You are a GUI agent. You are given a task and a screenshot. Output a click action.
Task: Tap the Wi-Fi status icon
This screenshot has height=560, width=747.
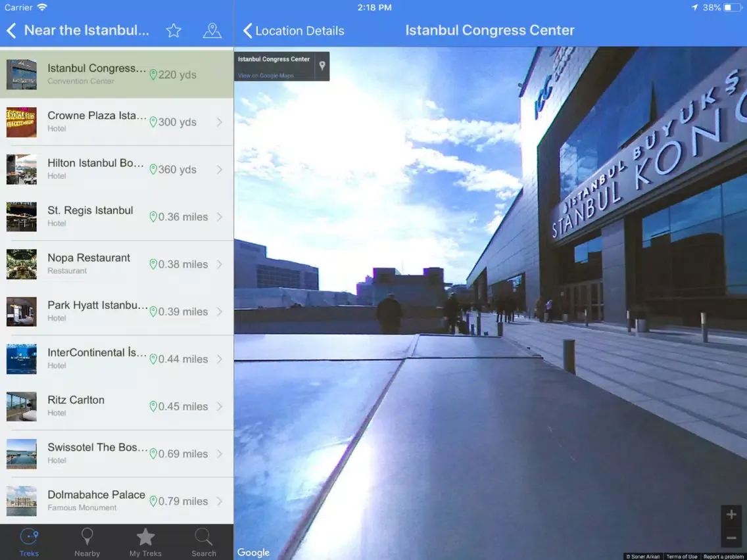coord(42,7)
